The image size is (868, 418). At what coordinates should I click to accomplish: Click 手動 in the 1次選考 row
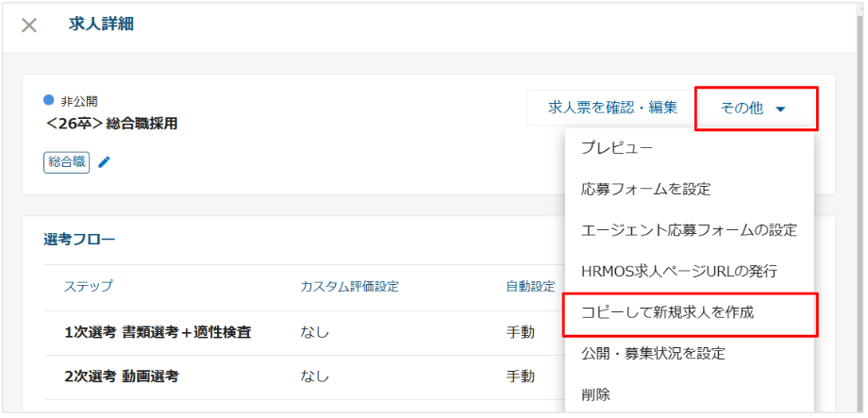(520, 332)
